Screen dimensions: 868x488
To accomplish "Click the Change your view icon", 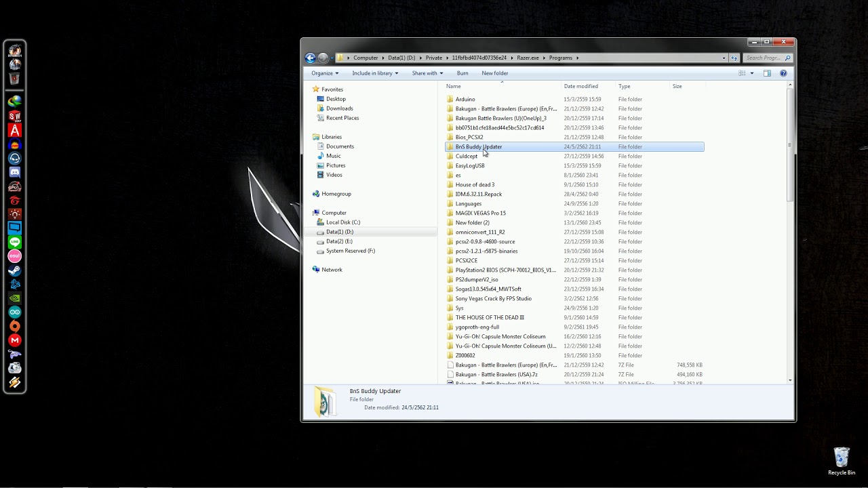I will 742,73.
